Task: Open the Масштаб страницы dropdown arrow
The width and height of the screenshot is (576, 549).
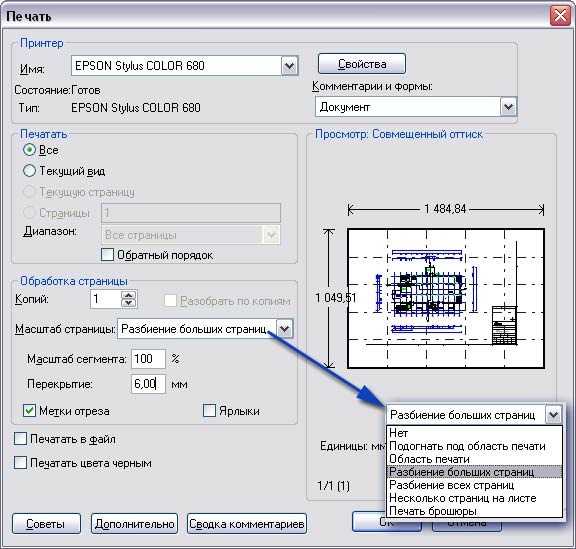Action: coord(285,329)
